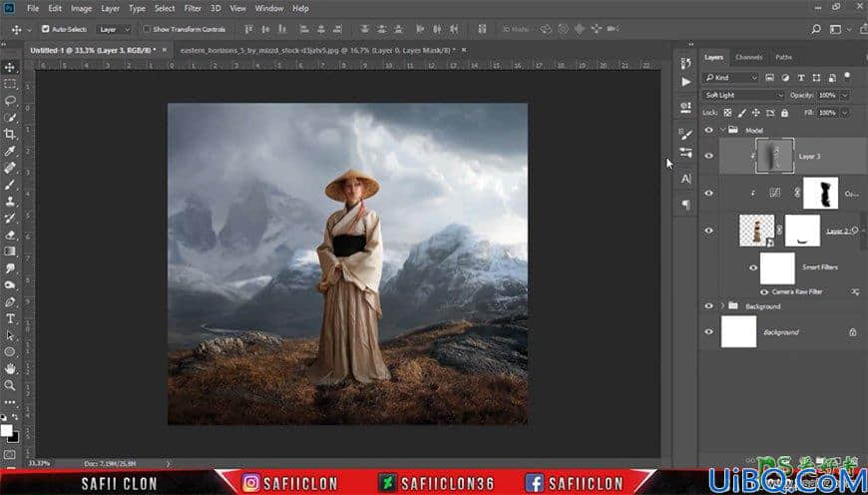
Task: Switch to the Paths tab
Action: tap(783, 58)
